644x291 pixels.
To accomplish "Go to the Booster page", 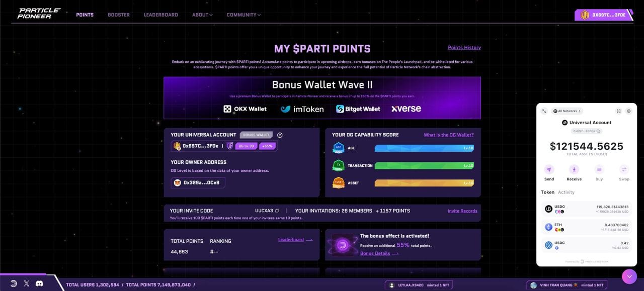I will [x=119, y=15].
